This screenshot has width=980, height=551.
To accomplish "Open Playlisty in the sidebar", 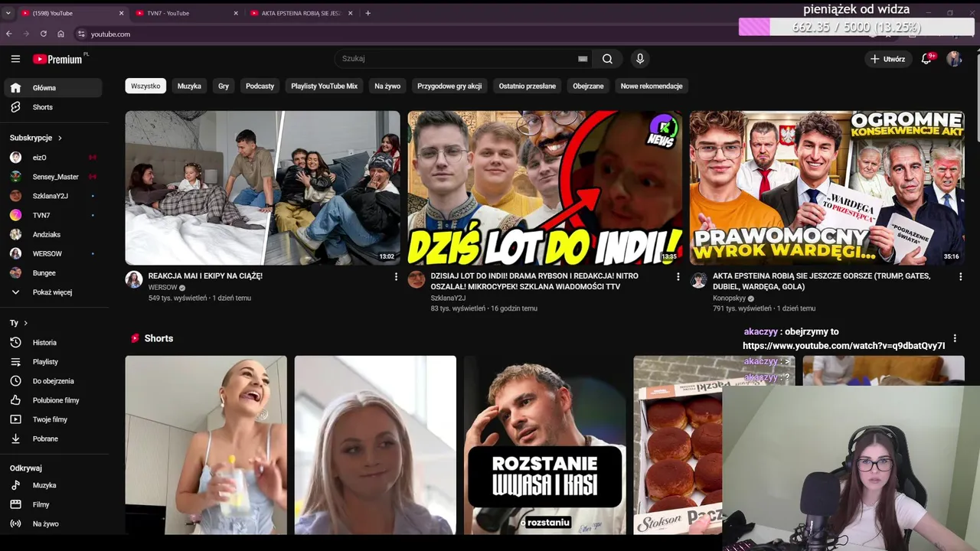I will click(x=52, y=362).
